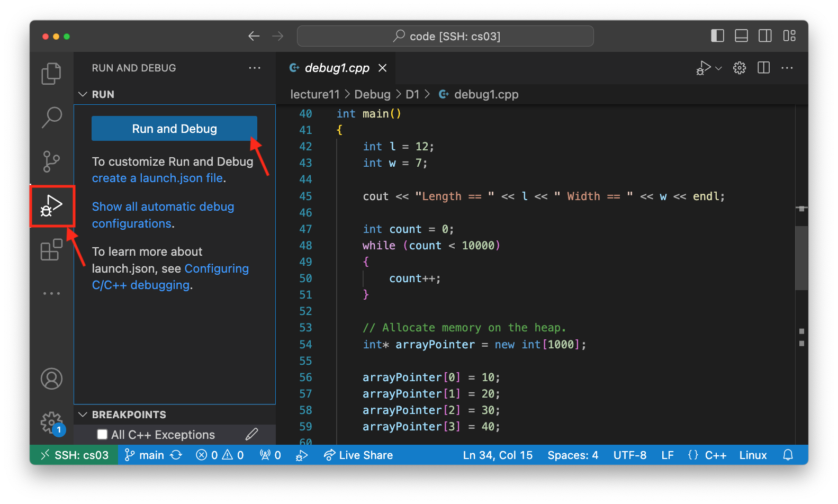Image resolution: width=838 pixels, height=504 pixels.
Task: Open the run options dropdown arrow
Action: [718, 68]
